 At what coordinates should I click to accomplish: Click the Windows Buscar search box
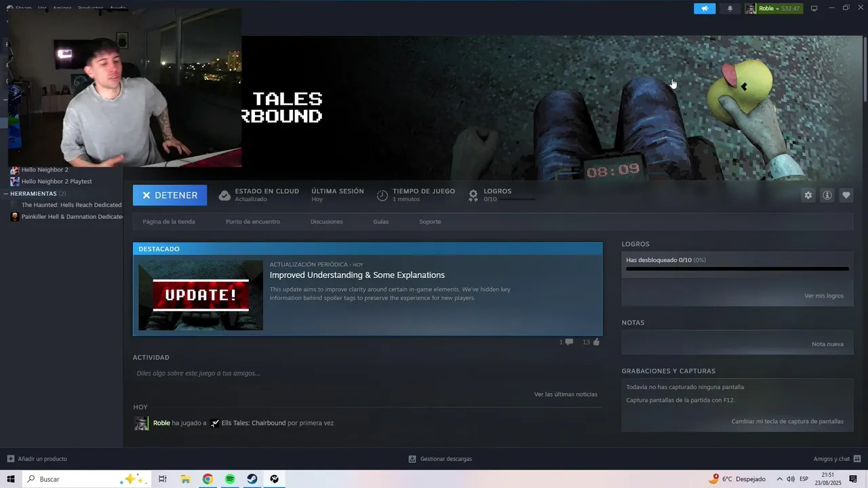click(x=87, y=479)
